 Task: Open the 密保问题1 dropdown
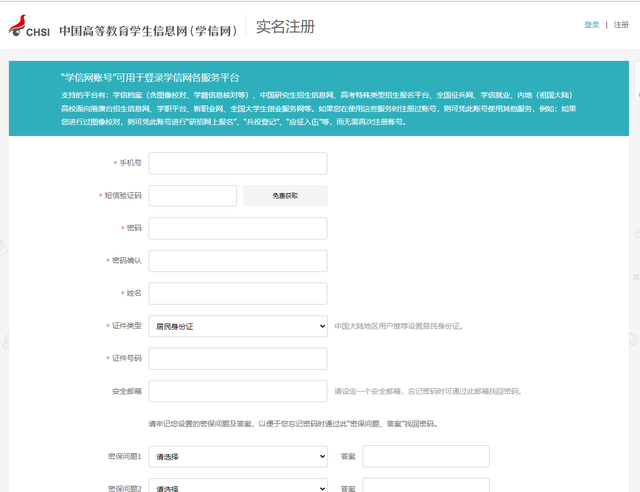pos(237,456)
